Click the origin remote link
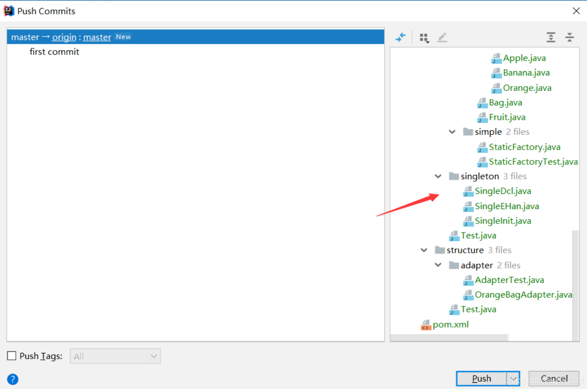This screenshot has height=389, width=588. 64,37
